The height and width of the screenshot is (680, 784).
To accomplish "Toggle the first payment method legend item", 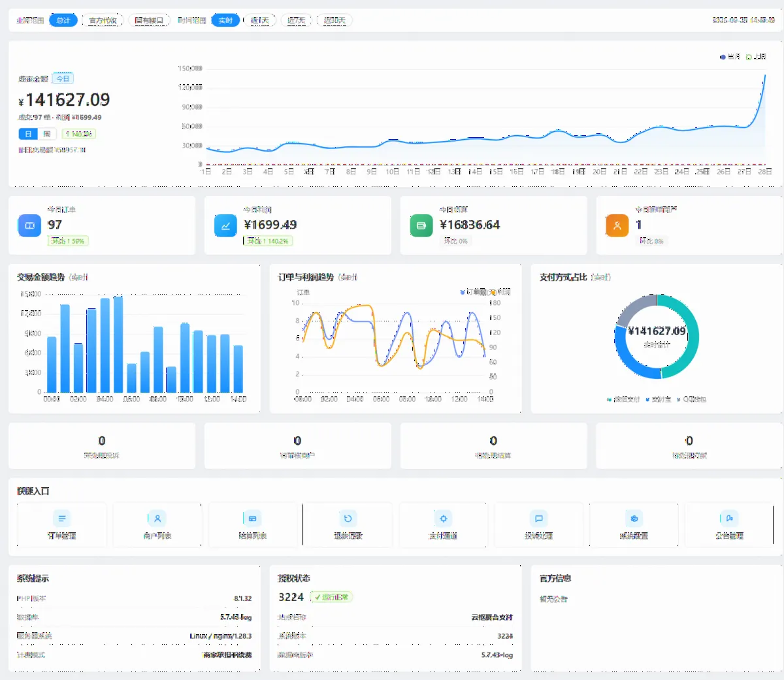I will tap(623, 399).
